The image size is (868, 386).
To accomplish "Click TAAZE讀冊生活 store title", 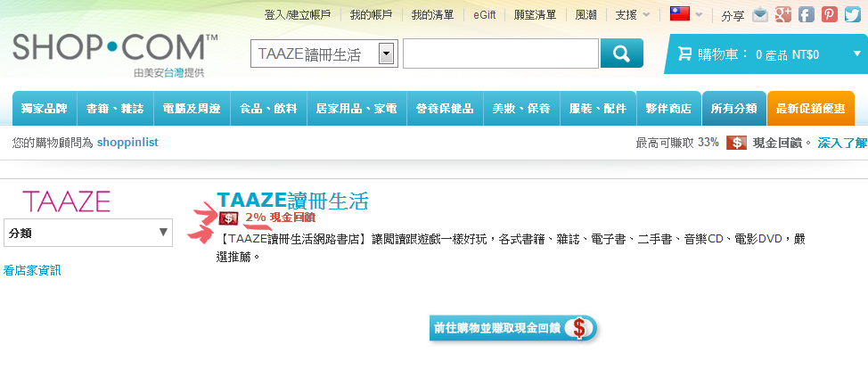I will click(x=292, y=201).
